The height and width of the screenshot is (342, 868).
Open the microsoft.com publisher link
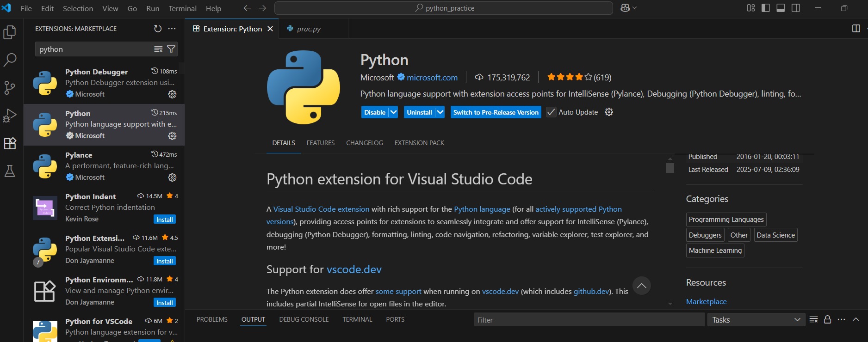(x=432, y=78)
